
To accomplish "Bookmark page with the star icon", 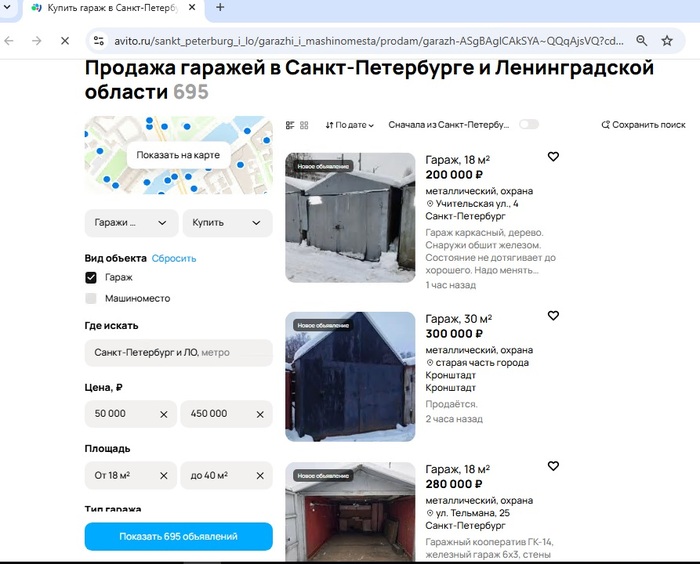I will click(667, 41).
